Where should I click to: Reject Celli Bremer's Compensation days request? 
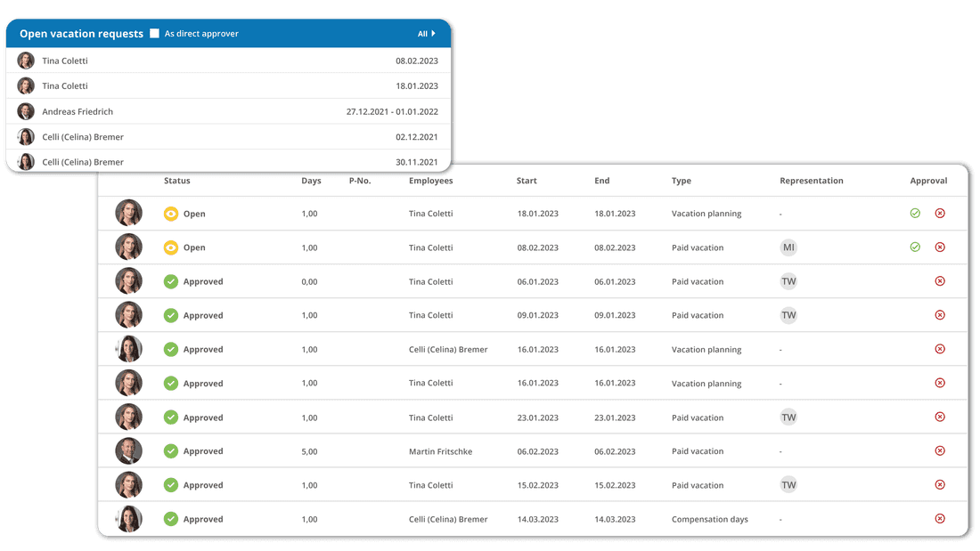(940, 519)
